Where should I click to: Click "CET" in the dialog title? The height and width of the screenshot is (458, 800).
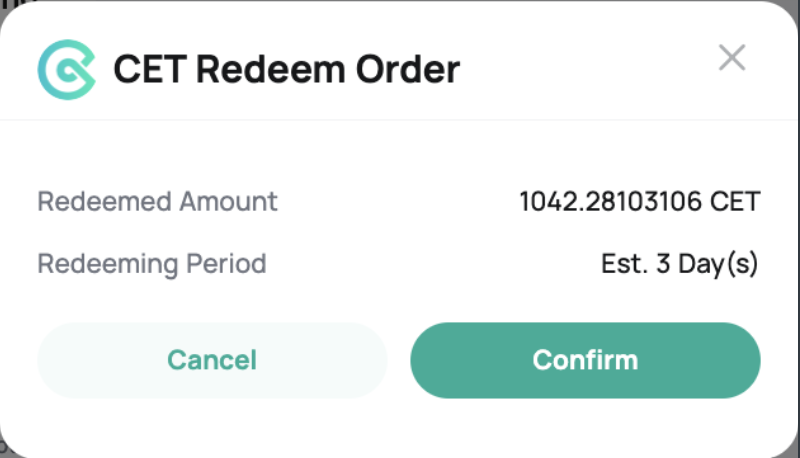(x=150, y=69)
